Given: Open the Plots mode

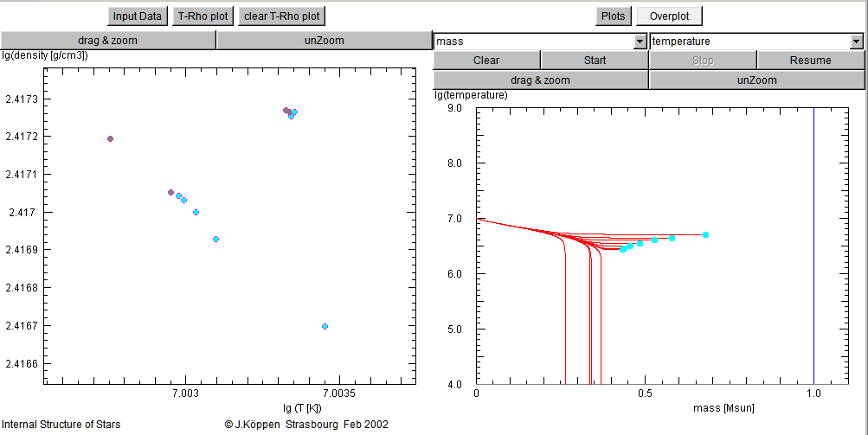Looking at the screenshot, I should (x=613, y=16).
